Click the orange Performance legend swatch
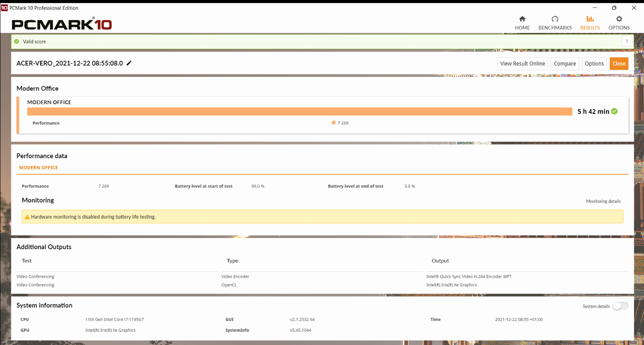 (x=333, y=123)
